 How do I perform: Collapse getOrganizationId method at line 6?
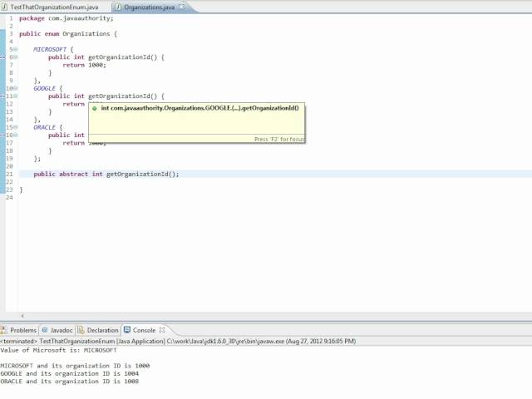point(15,57)
